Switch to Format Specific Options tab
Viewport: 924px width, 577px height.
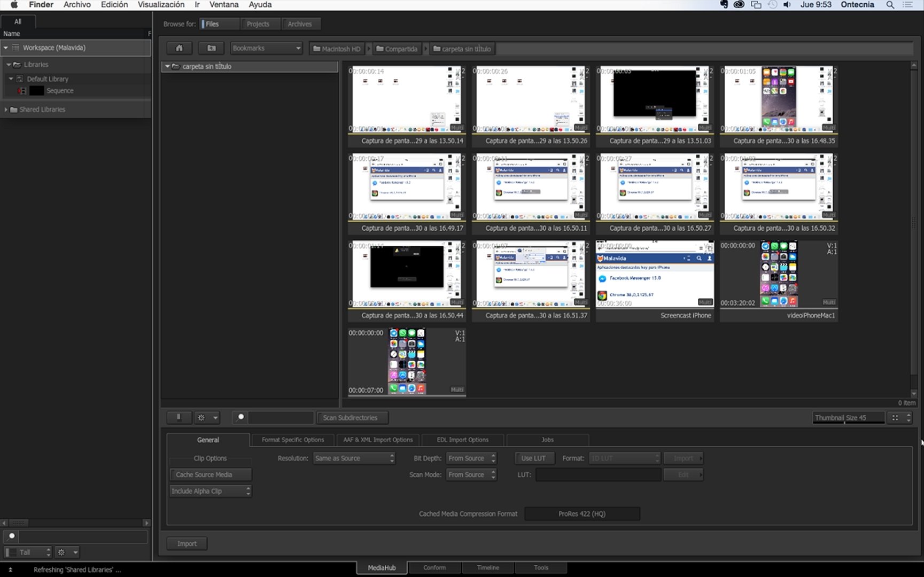(x=293, y=440)
